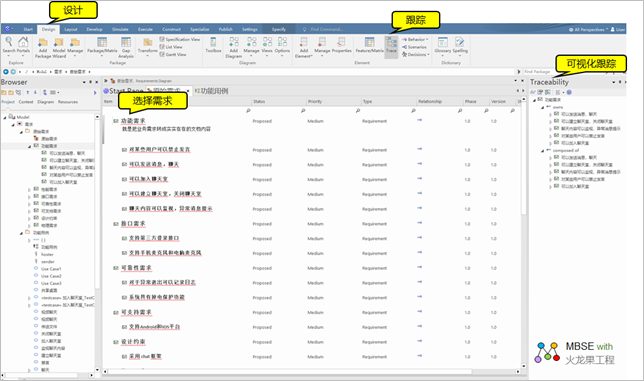Select the Resources tab in Browser
Viewport: 644px width, 381px height.
tap(68, 102)
